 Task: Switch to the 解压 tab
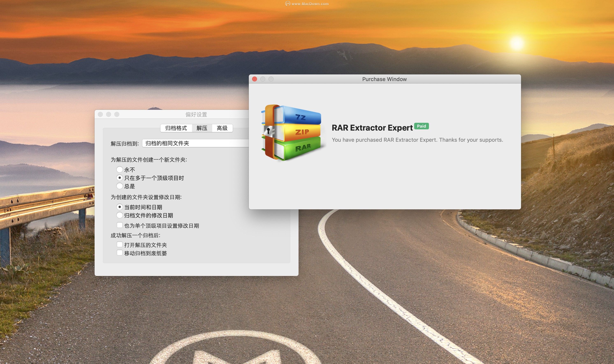pyautogui.click(x=202, y=128)
